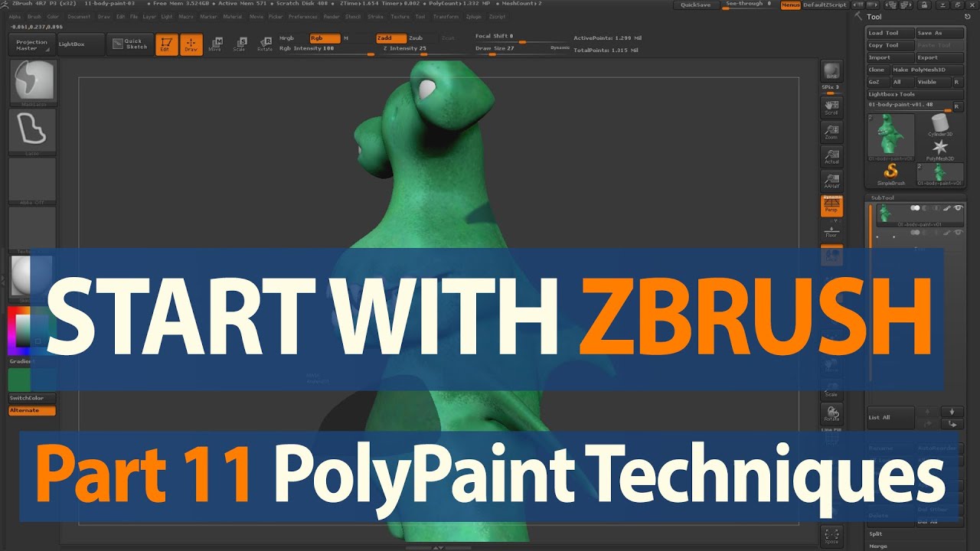This screenshot has width=980, height=551.
Task: Open the Texture menu
Action: point(400,16)
